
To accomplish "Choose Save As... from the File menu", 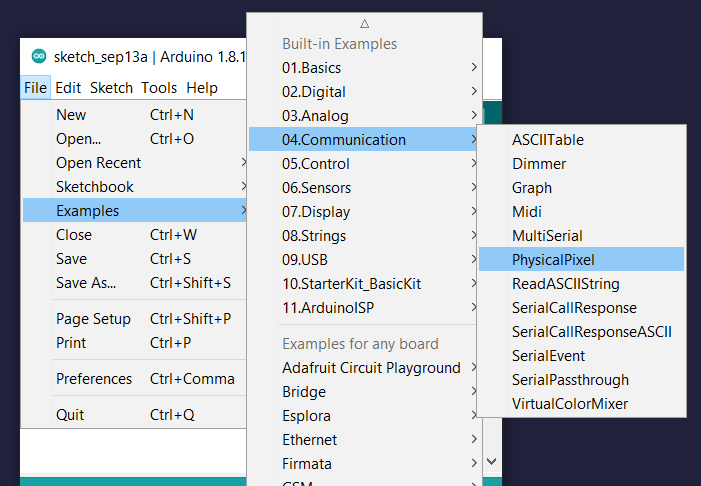I will (x=135, y=283).
